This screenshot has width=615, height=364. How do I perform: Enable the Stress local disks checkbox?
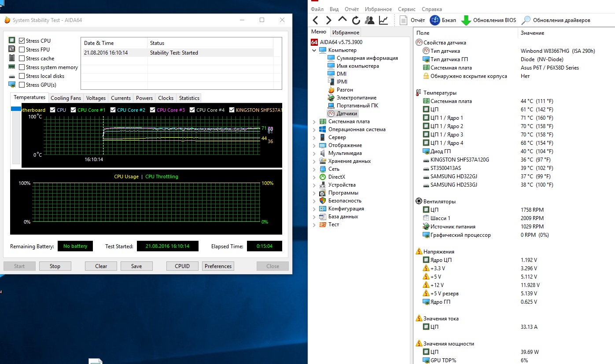pyautogui.click(x=22, y=76)
